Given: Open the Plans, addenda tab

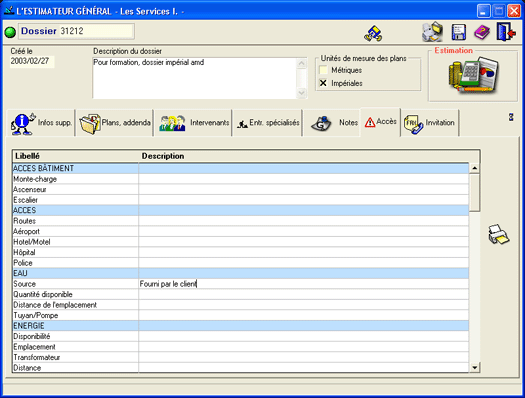Looking at the screenshot, I should click(115, 123).
